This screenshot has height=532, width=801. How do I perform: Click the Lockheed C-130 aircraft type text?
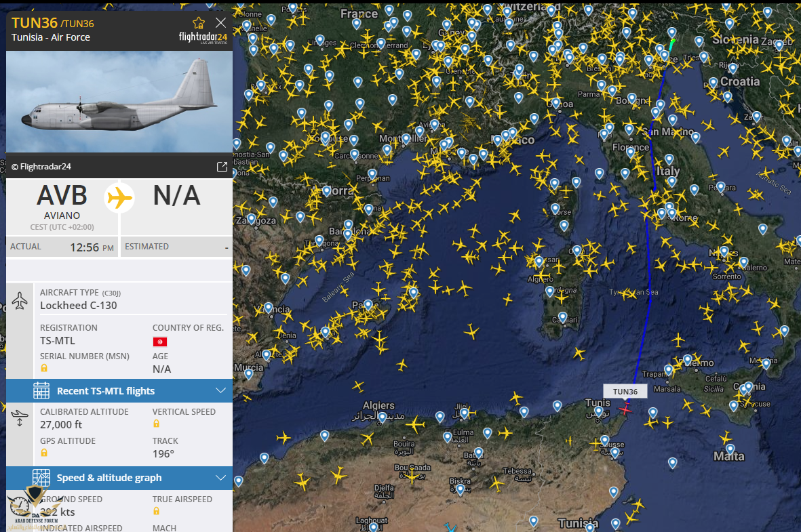pyautogui.click(x=79, y=306)
